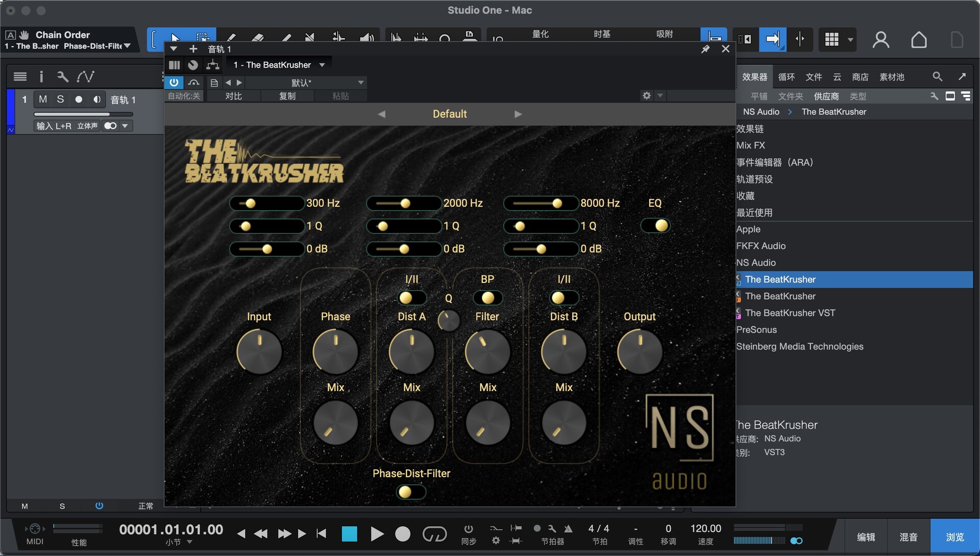Screen dimensions: 980x556
Task: Select The BeatKrusher VST in list
Action: pyautogui.click(x=790, y=313)
